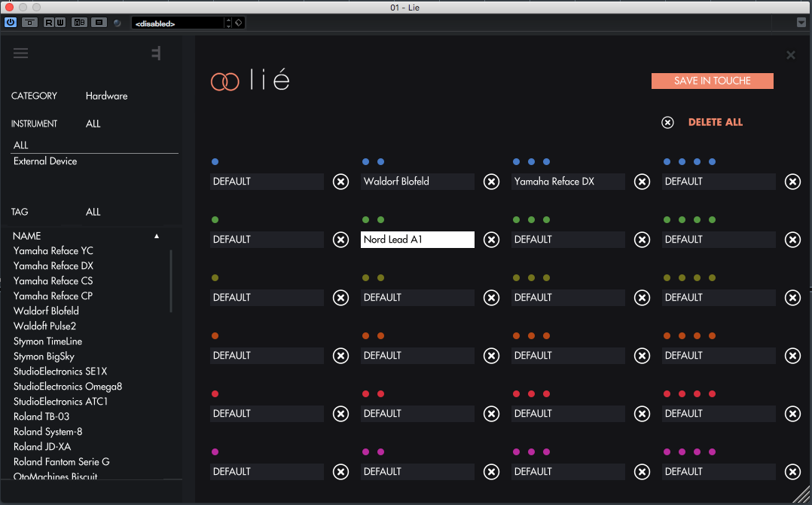Clear the four olive dots DEFAULT slot
Viewport: 812px width, 505px height.
pos(793,298)
